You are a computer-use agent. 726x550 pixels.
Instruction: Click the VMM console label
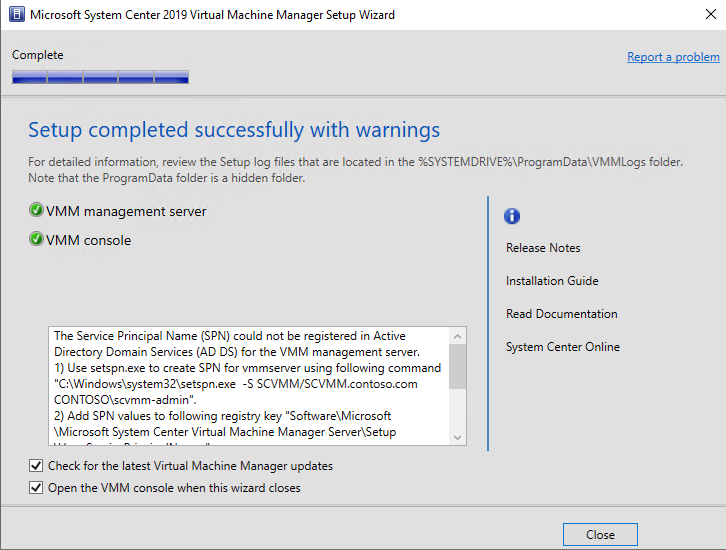(x=88, y=240)
